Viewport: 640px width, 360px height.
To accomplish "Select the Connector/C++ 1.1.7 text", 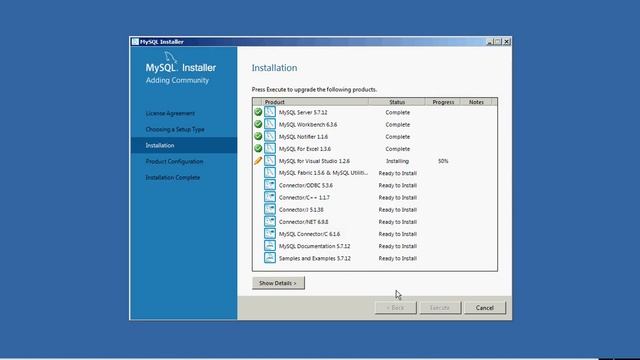I will coord(304,198).
